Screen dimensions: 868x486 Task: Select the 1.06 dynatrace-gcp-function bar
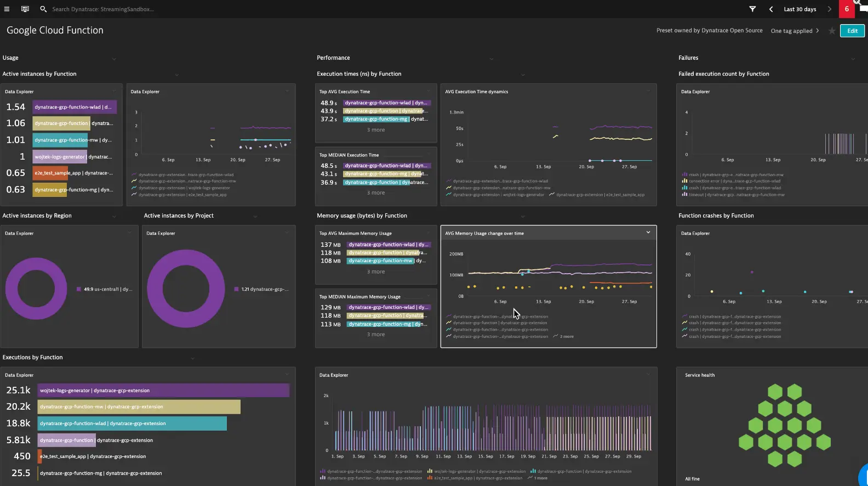point(61,123)
